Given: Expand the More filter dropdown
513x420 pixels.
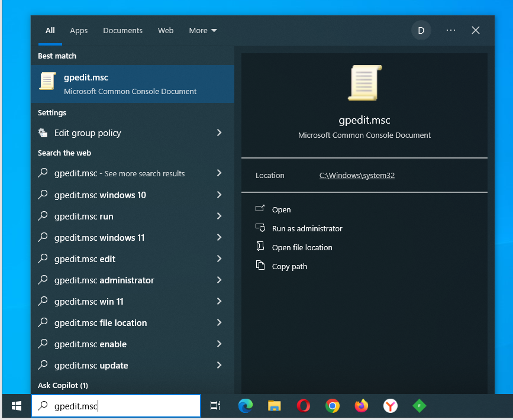Looking at the screenshot, I should (x=203, y=31).
